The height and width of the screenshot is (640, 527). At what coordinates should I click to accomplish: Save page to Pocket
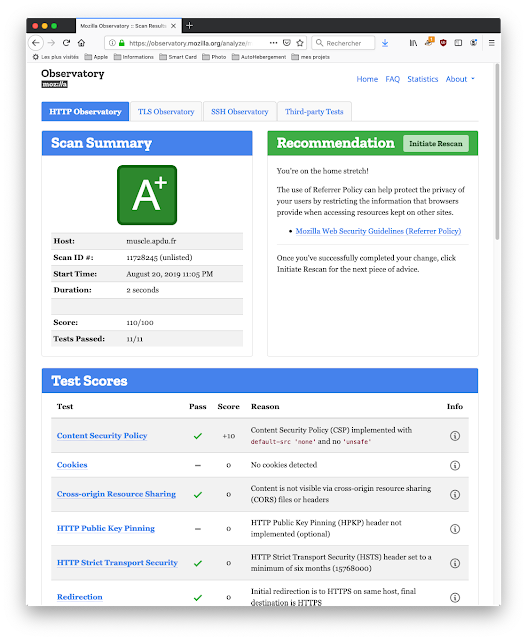coord(287,43)
